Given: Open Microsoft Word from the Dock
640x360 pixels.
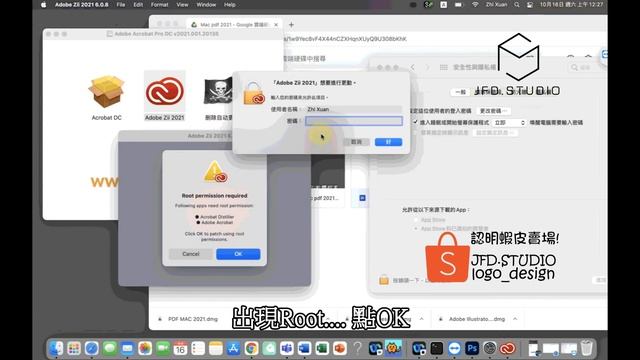Looking at the screenshot, I should point(304,348).
